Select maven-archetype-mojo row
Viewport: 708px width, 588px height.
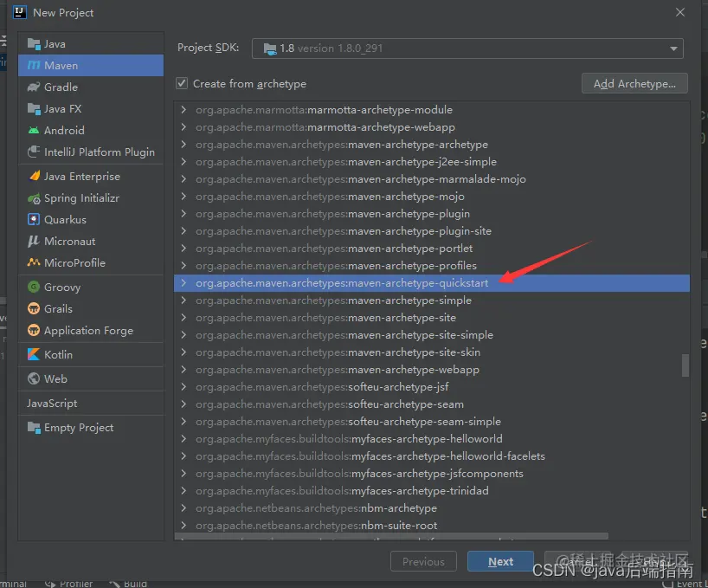(x=432, y=196)
